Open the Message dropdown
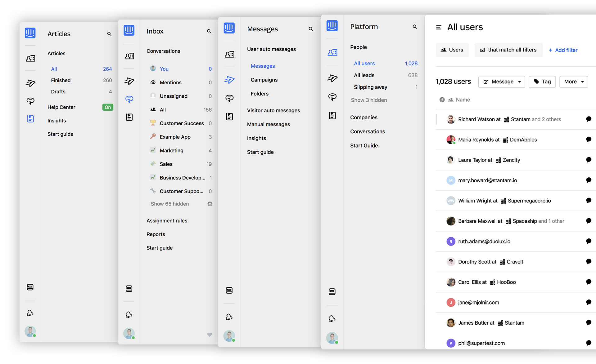This screenshot has height=364, width=596. click(x=502, y=82)
